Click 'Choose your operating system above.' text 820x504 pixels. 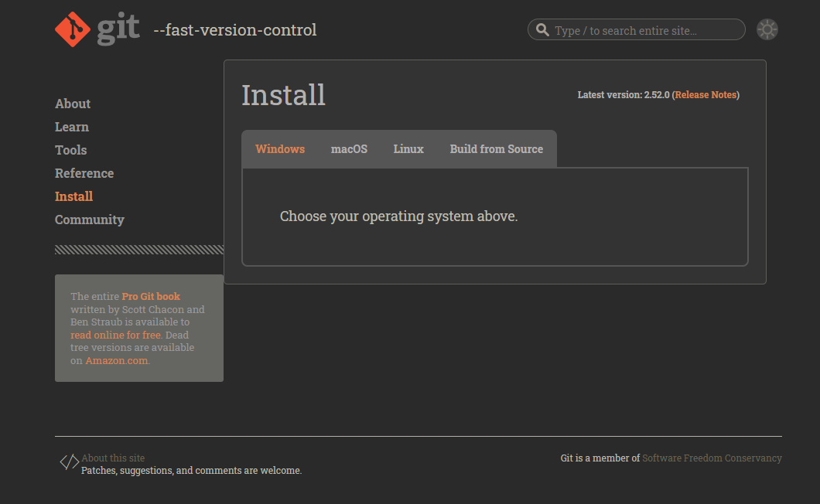point(398,216)
